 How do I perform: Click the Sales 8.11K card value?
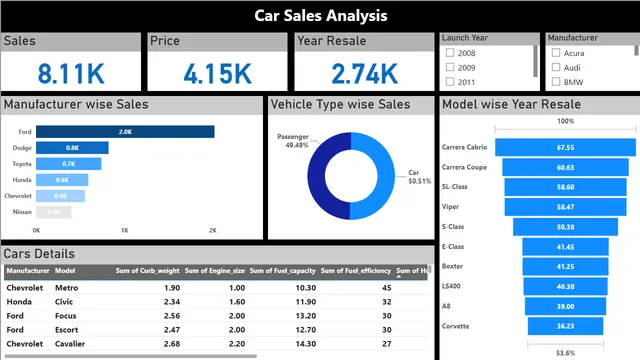click(71, 74)
